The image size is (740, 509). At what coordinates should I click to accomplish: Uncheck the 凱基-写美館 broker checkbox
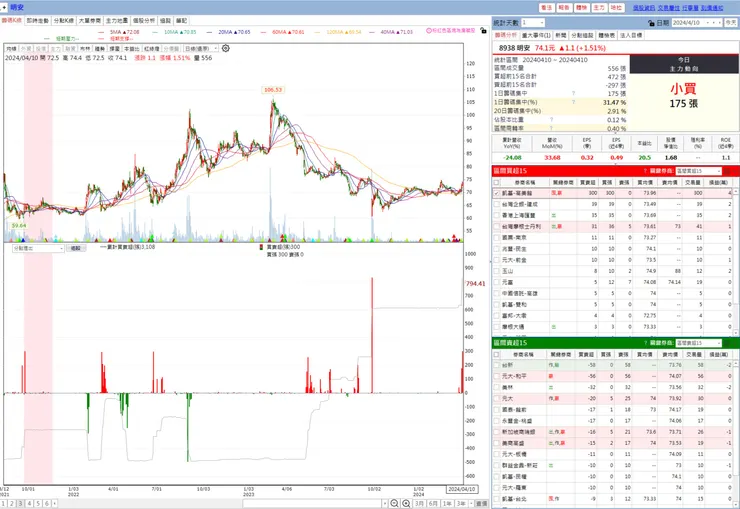(x=496, y=193)
